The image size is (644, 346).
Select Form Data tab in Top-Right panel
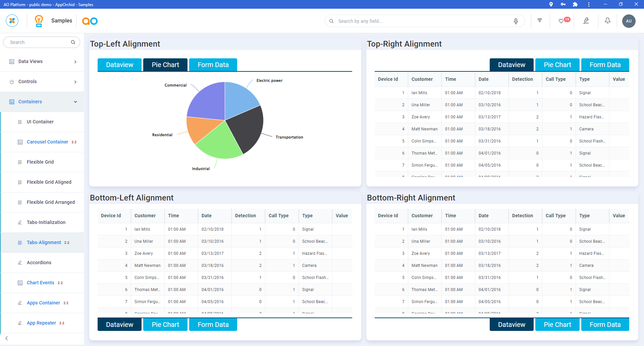[x=605, y=65]
